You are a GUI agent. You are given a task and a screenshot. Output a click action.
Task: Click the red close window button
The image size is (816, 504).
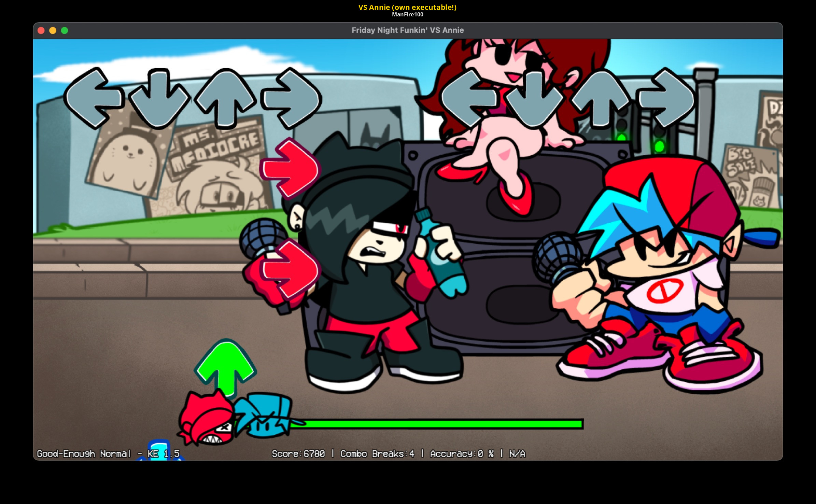(41, 30)
